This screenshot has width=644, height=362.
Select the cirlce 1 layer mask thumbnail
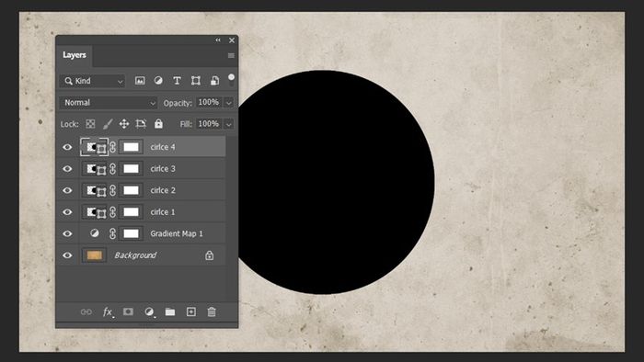[x=131, y=212]
